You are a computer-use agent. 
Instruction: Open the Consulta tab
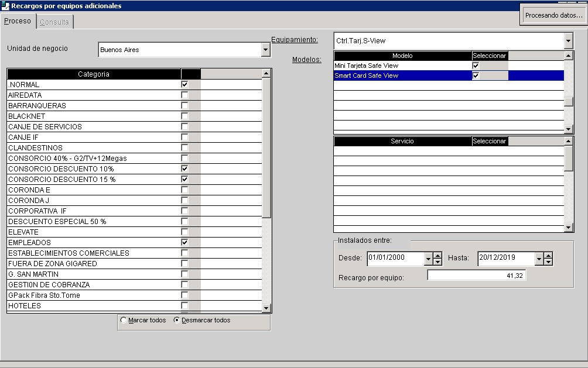pyautogui.click(x=54, y=22)
